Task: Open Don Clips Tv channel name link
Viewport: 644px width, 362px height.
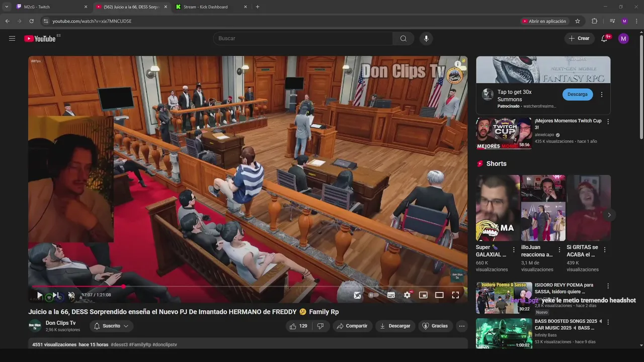Action: point(60,323)
